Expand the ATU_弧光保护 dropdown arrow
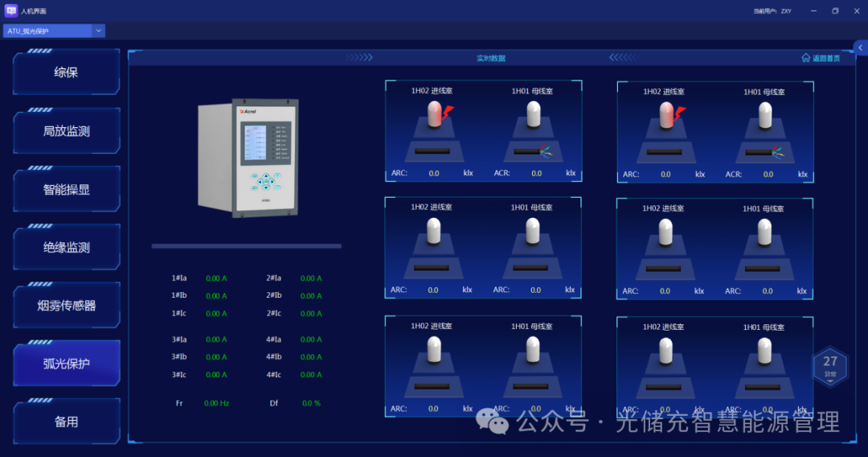 pyautogui.click(x=99, y=31)
